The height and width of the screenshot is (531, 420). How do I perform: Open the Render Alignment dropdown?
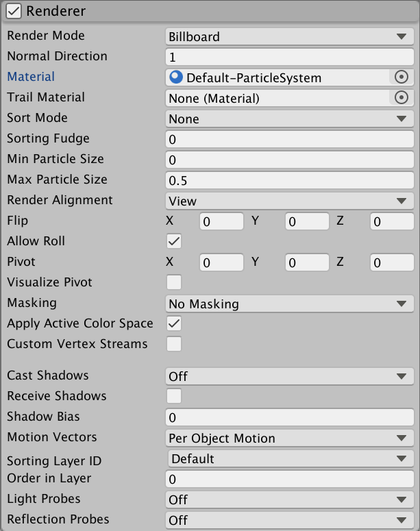[289, 201]
